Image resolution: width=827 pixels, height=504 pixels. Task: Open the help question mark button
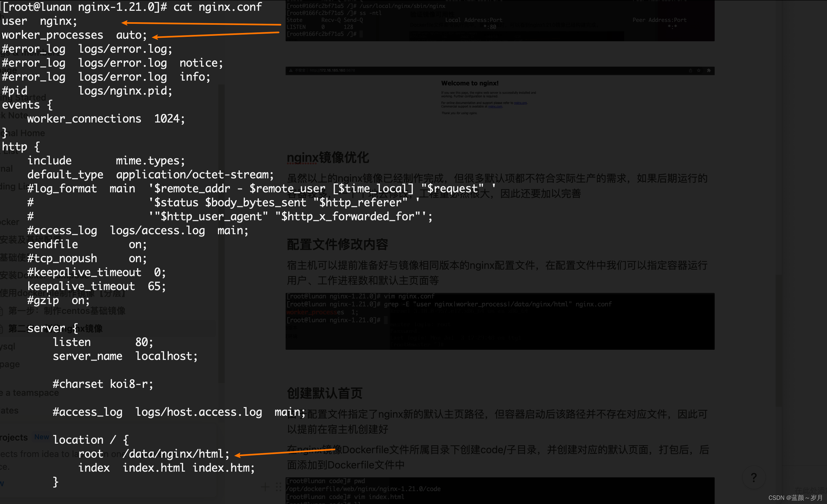pos(753,477)
